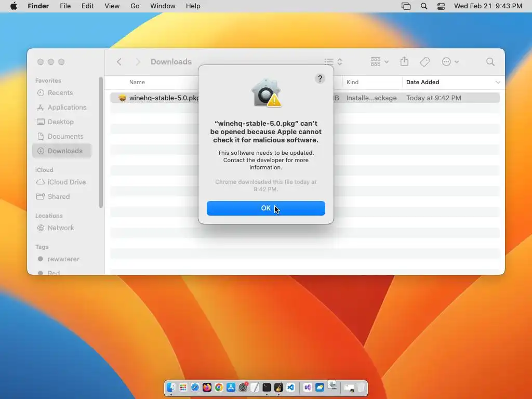Go forward using the Finder forward arrow

(x=137, y=62)
